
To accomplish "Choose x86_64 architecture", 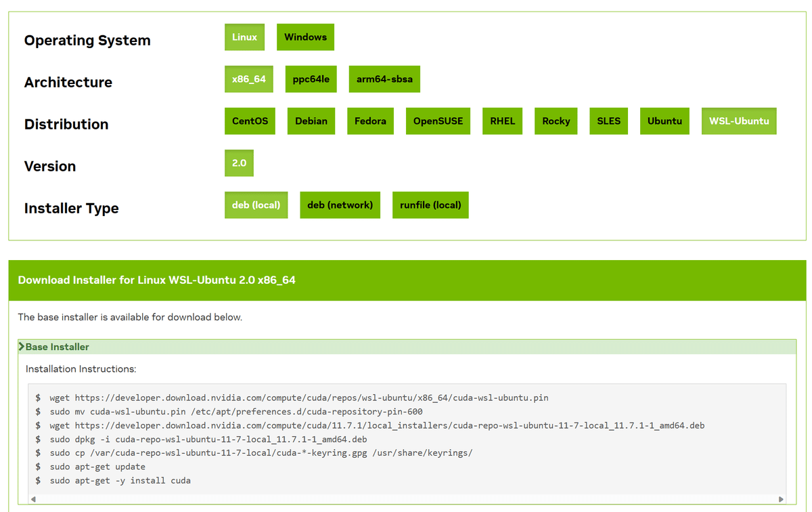I will [249, 79].
